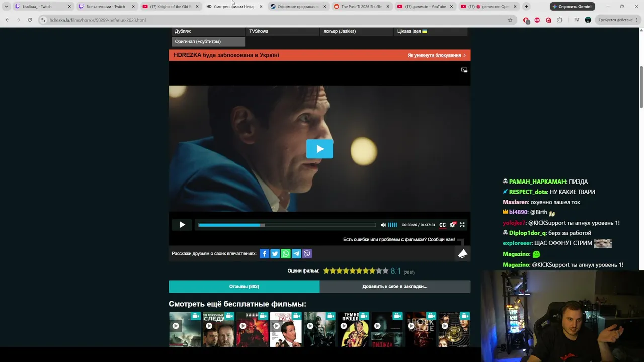644x362 pixels.
Task: Click the 00:33:26 / 01:37:31 time display
Action: pos(419,225)
